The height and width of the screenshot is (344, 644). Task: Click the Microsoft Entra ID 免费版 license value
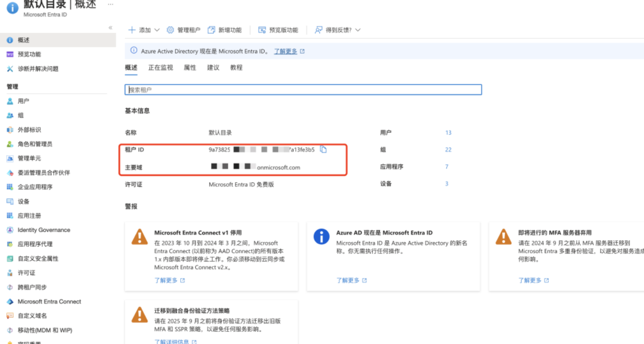coord(242,184)
